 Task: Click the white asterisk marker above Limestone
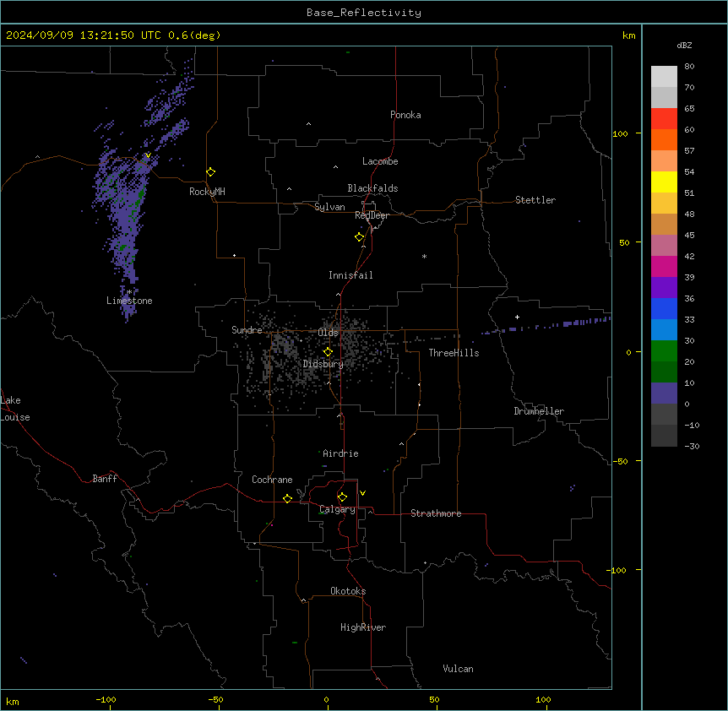point(129,292)
